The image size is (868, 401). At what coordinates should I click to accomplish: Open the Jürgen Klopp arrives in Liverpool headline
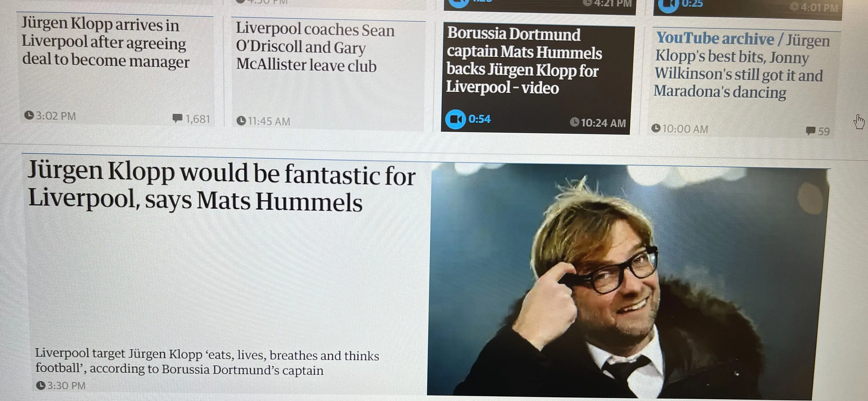[105, 43]
